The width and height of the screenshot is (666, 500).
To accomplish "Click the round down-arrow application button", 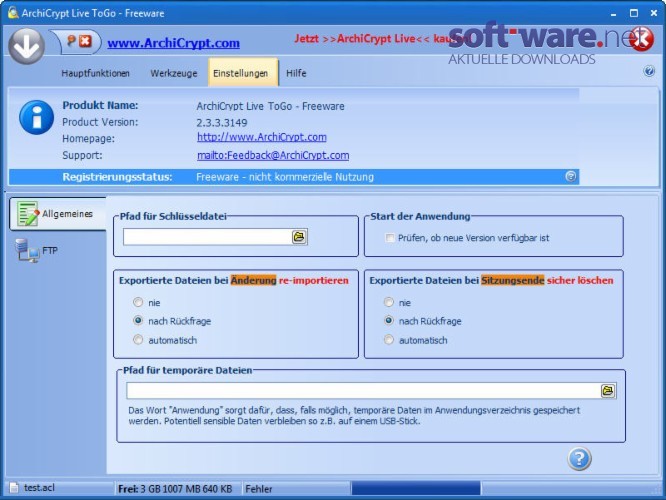I will point(26,46).
